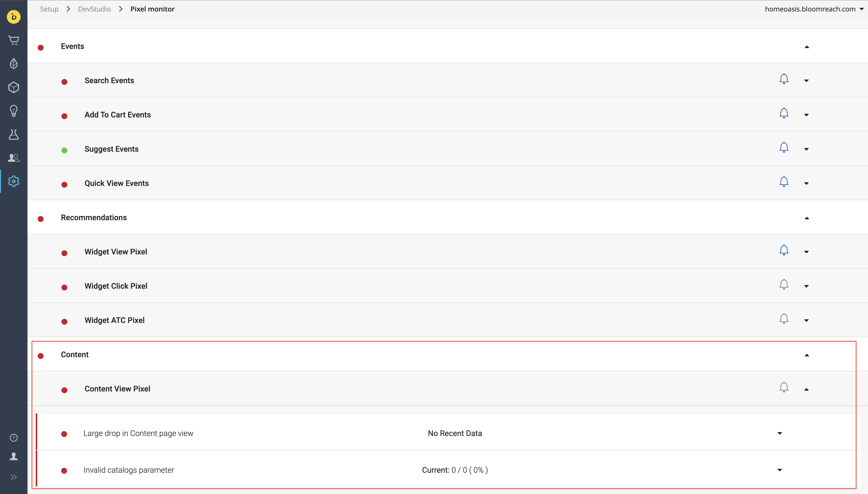Screen dimensions: 868x494
Task: Expand the Large drop in Content page view row
Action: (779, 433)
